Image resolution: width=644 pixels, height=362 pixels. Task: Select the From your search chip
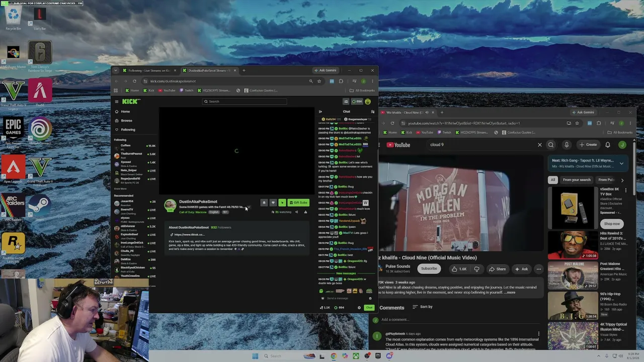pos(577,180)
